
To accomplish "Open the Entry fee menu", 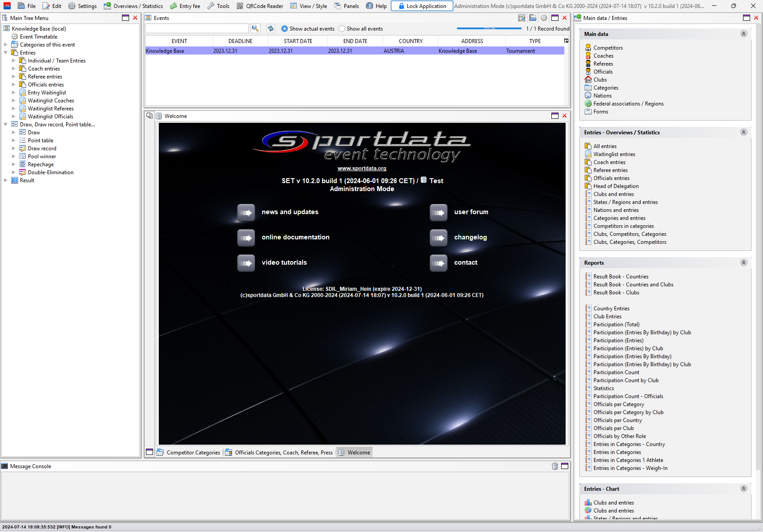I will [185, 6].
